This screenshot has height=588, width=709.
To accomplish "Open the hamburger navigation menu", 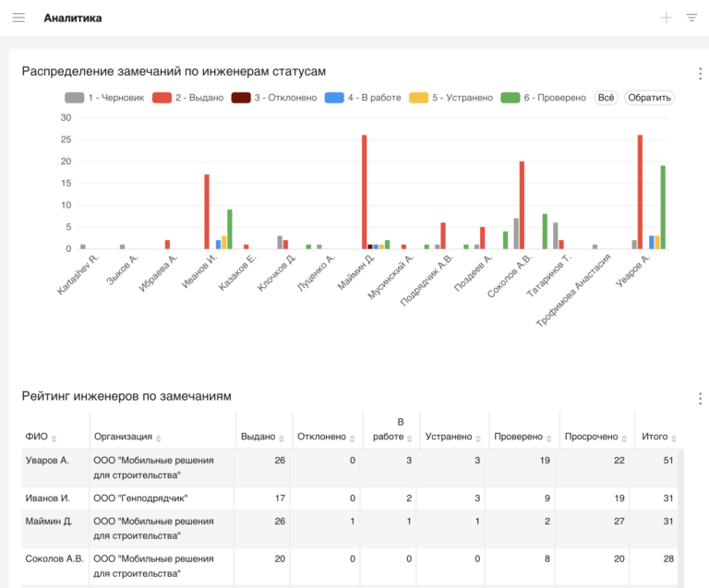I will 18,18.
